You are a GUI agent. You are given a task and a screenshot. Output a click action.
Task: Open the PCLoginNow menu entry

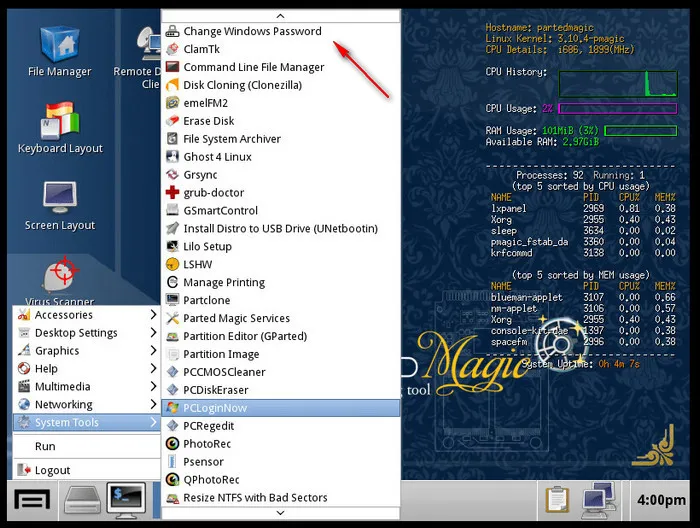[x=280, y=408]
